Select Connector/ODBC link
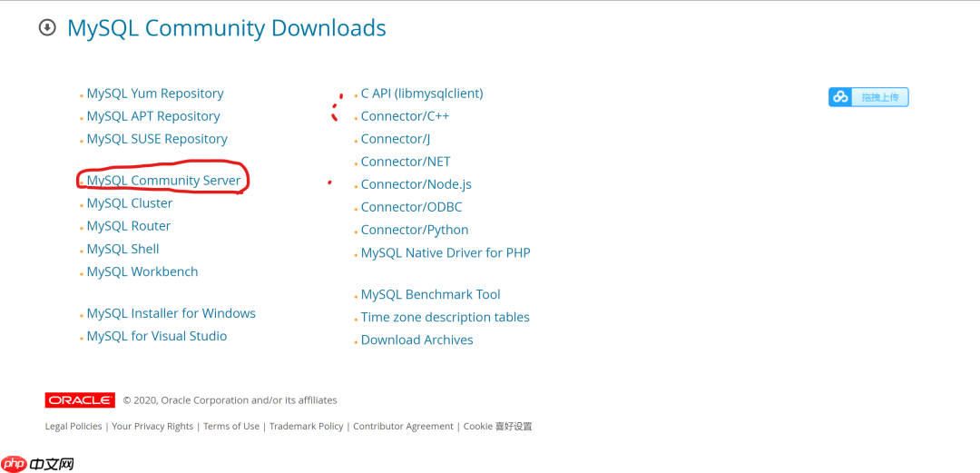This screenshot has width=980, height=473. (411, 207)
